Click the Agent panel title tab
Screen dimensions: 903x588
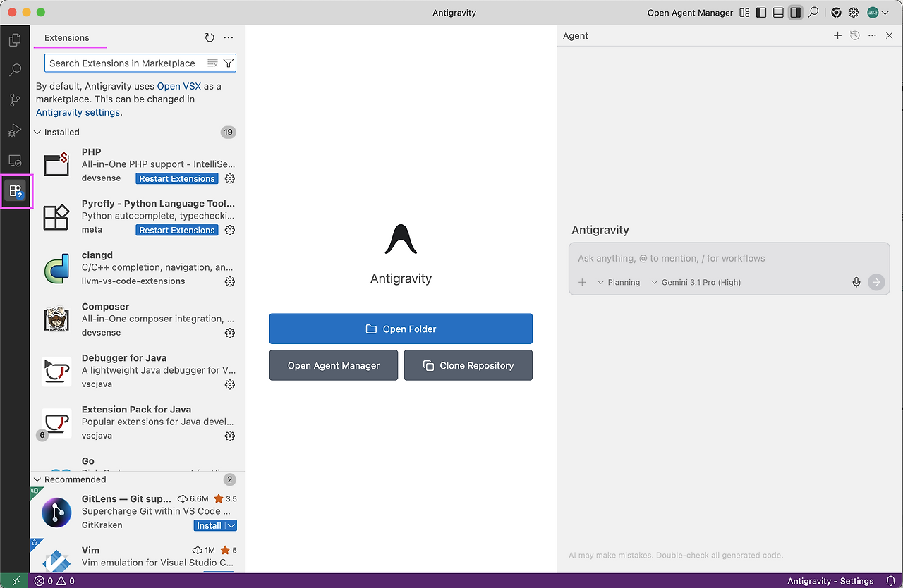(x=576, y=36)
